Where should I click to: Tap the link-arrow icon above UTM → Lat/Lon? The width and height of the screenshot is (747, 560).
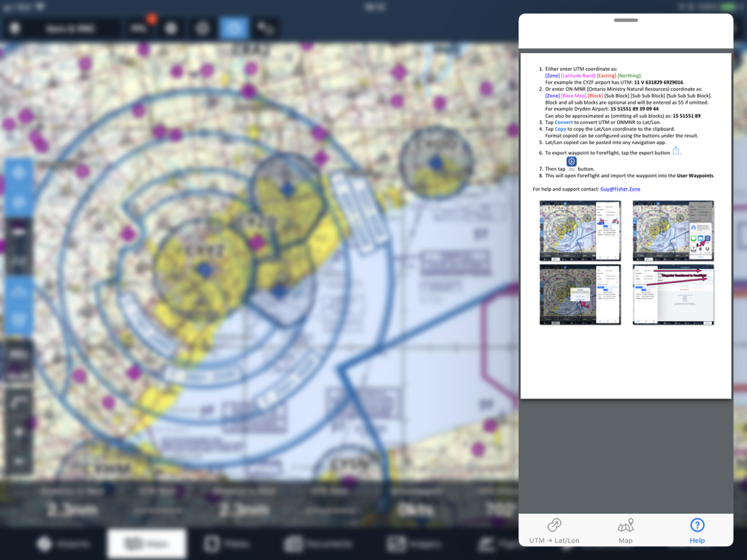click(x=554, y=525)
